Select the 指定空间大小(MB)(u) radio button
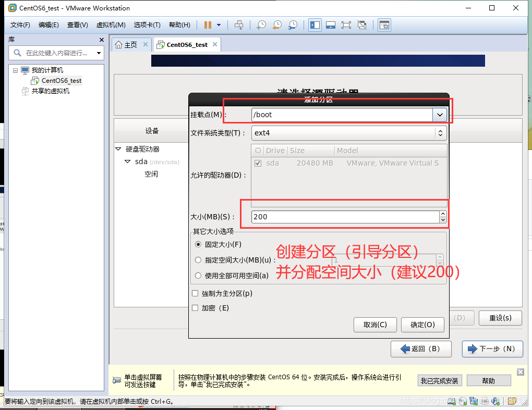The width and height of the screenshot is (532, 410). point(198,260)
